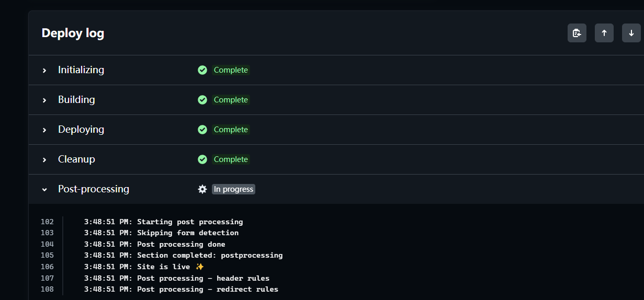Click the In progress status badge

pyautogui.click(x=233, y=189)
